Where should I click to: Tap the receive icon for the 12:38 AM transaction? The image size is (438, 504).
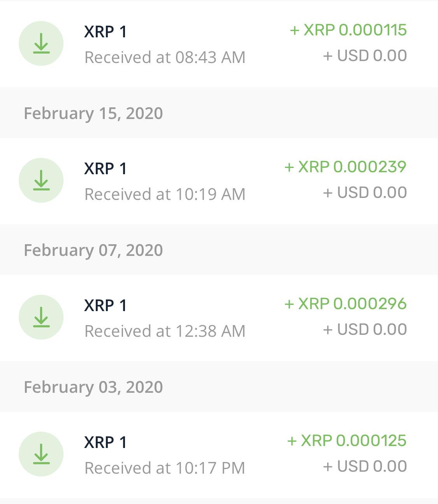pos(41,317)
